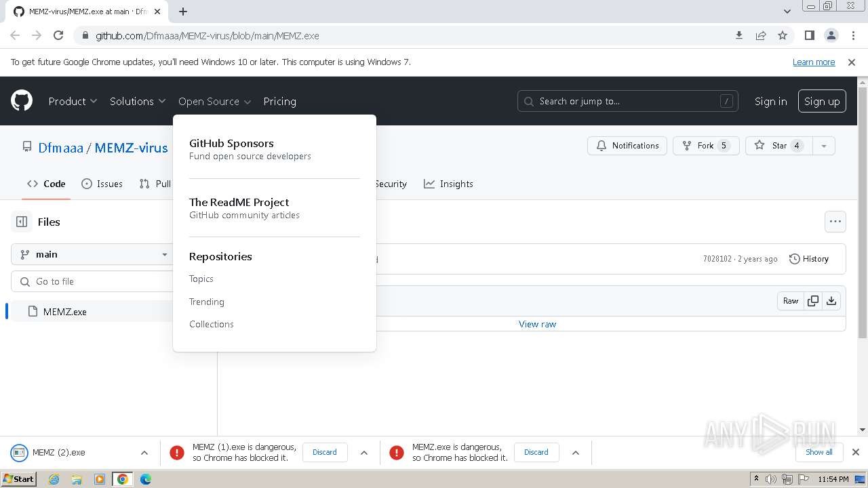Viewport: 868px width, 488px height.
Task: Close the downloads bar
Action: (855, 452)
